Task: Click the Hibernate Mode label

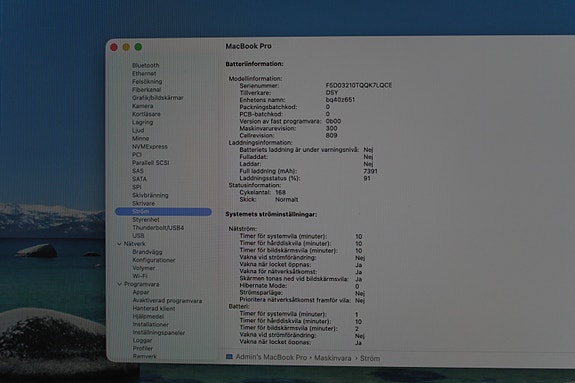Action: [263, 286]
